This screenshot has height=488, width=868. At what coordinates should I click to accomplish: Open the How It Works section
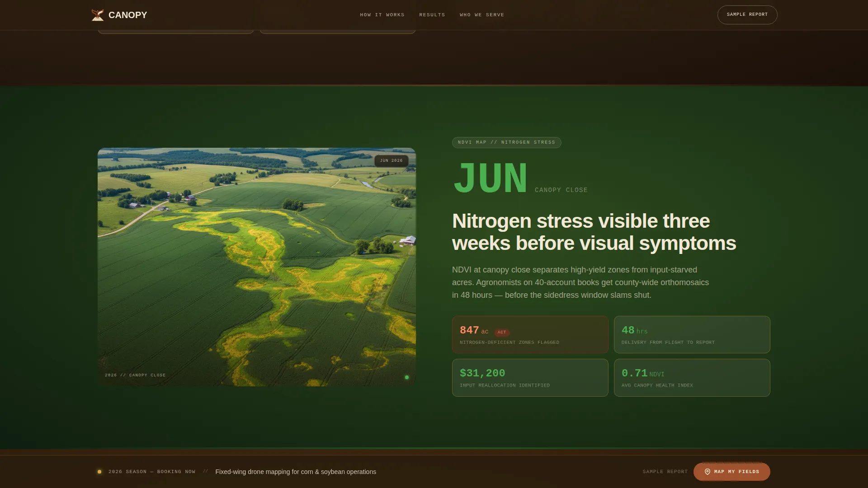point(382,15)
